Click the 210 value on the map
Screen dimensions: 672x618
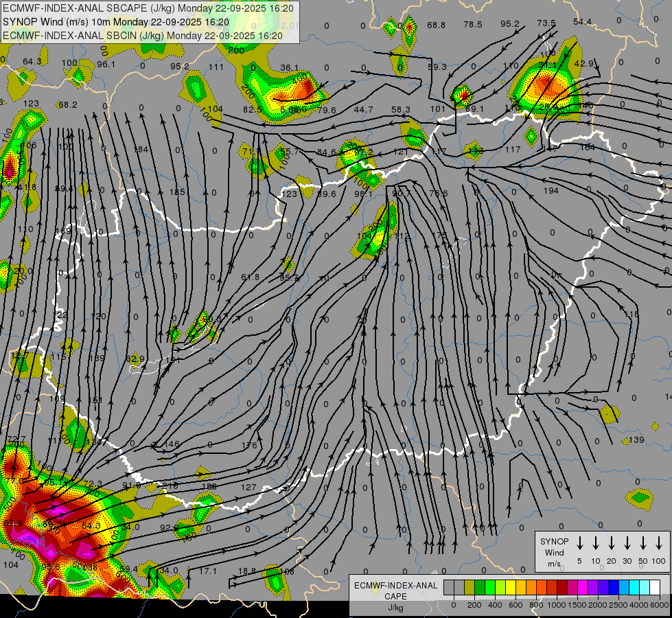[x=170, y=486]
